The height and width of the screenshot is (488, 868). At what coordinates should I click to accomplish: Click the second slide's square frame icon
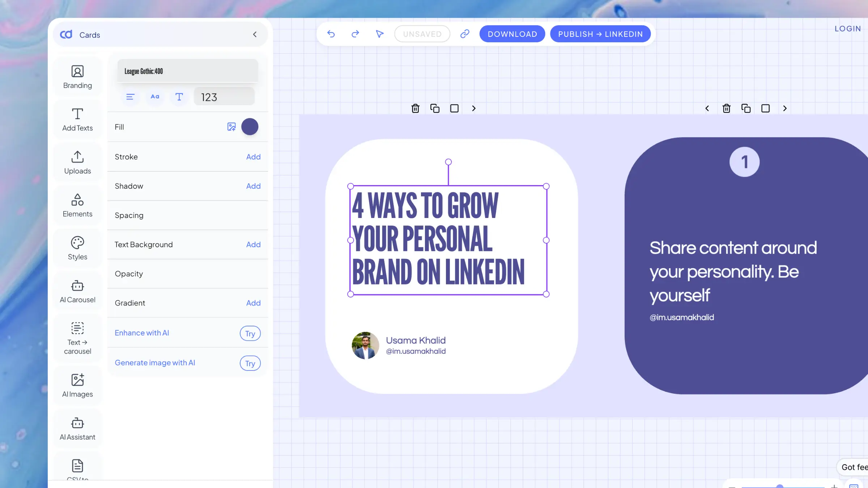[765, 108]
